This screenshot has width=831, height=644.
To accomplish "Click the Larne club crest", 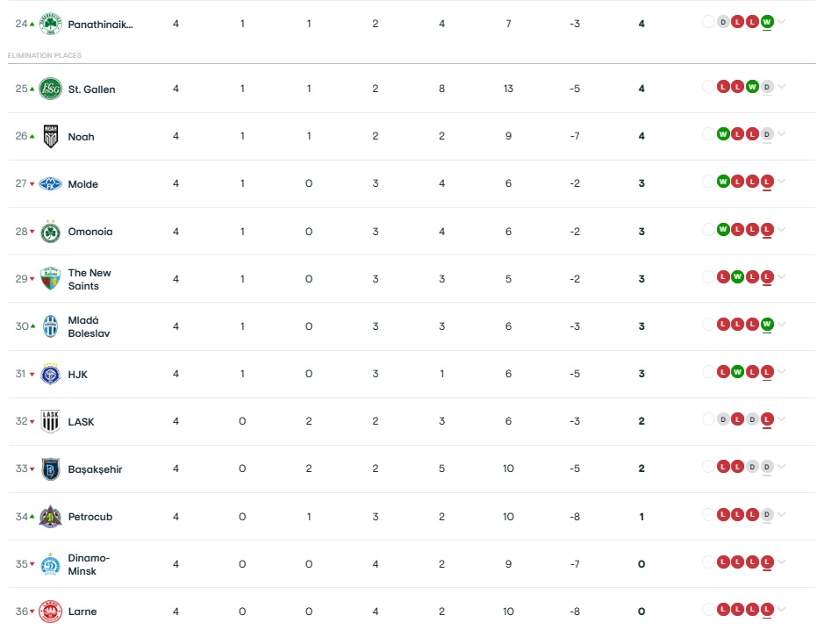I will [x=51, y=612].
